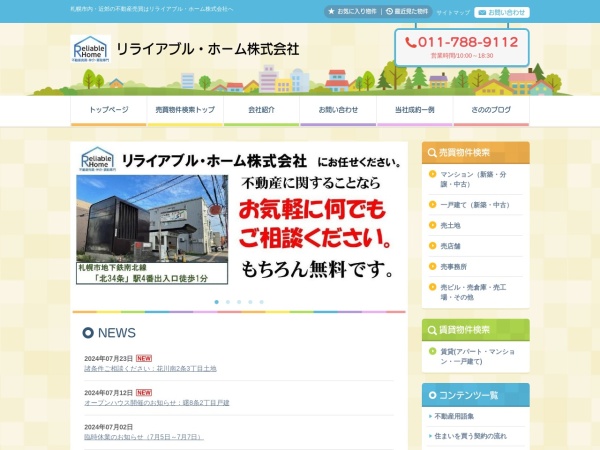600x450 pixels.
Task: Open 売買物件検索トップ in navigation
Action: point(185,110)
